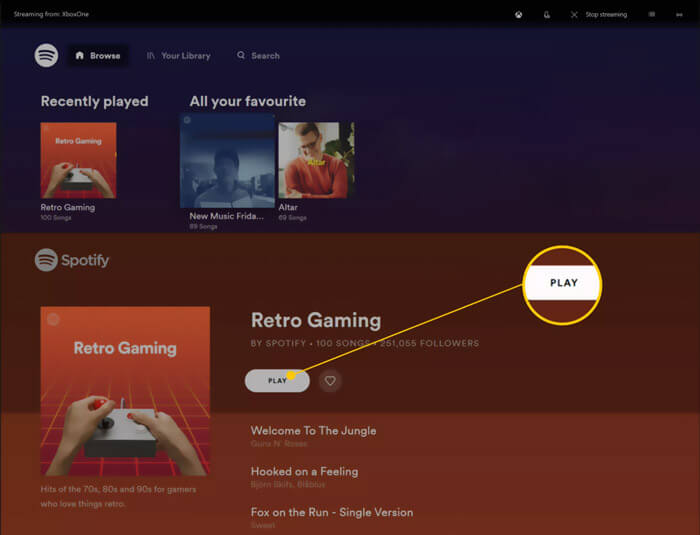
Task: Like Retro Gaming with the heart icon
Action: point(330,380)
